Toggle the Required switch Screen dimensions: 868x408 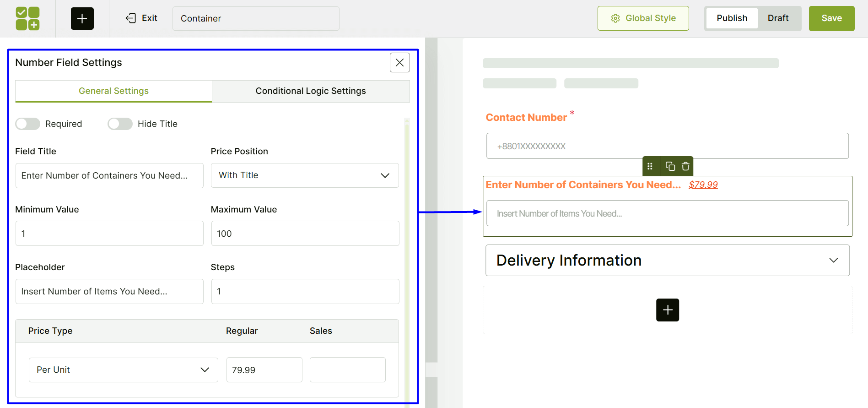point(28,124)
